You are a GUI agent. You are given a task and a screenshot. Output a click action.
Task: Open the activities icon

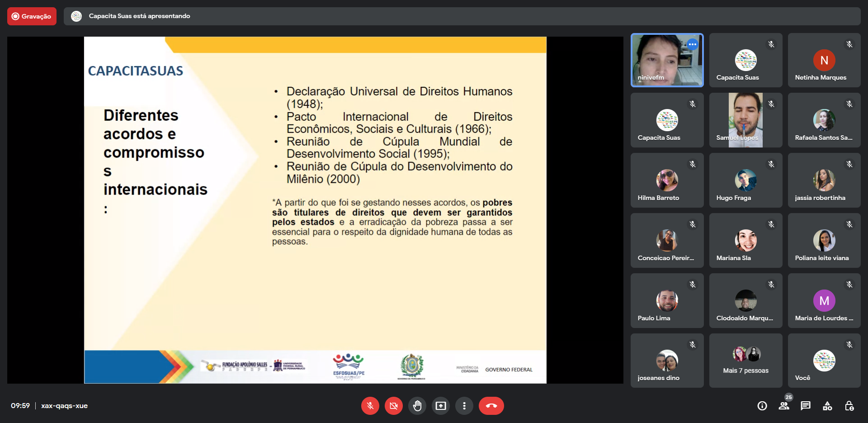[x=827, y=406]
